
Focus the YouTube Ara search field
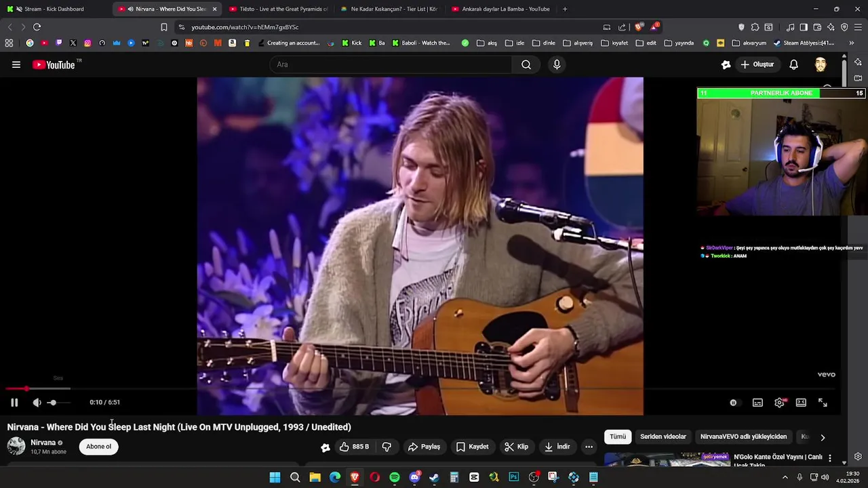click(x=391, y=64)
